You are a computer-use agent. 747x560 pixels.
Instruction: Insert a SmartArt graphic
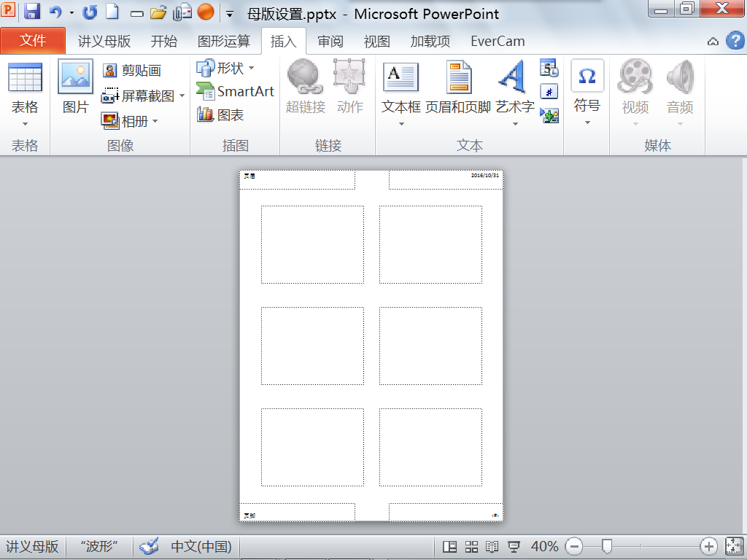coord(236,91)
